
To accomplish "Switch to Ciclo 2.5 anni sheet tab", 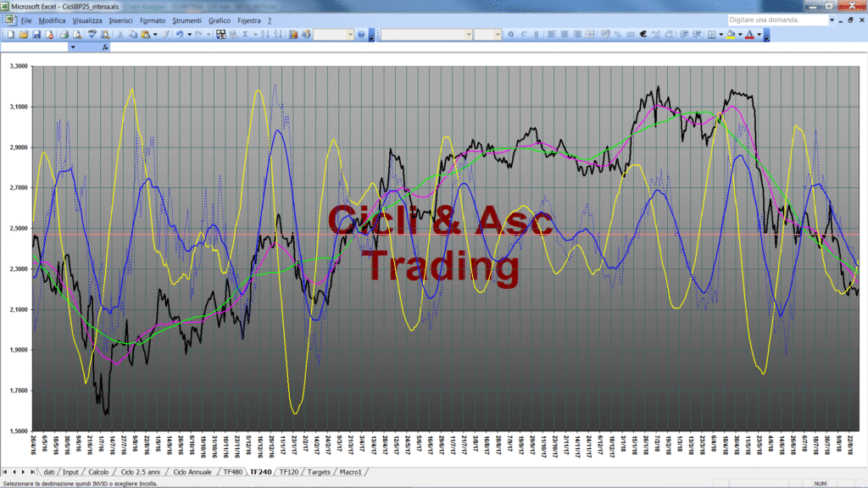I will (140, 472).
